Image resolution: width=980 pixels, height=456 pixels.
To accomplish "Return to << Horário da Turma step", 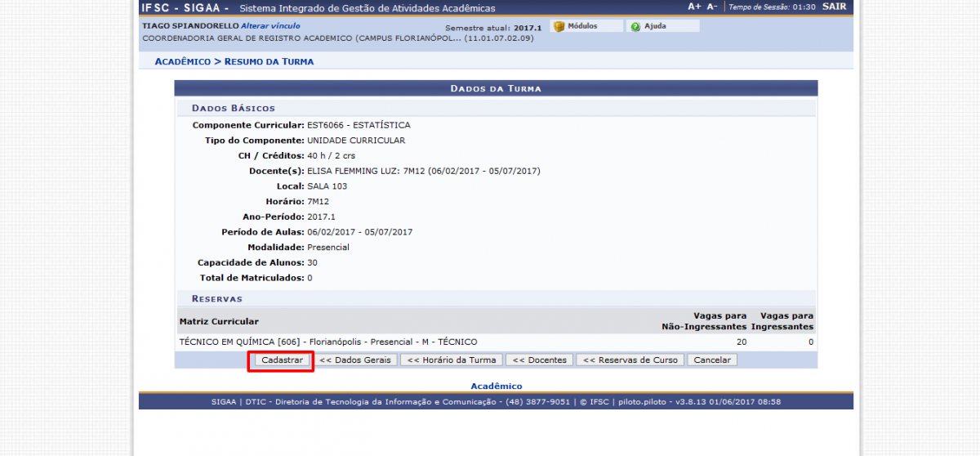I will (x=452, y=360).
